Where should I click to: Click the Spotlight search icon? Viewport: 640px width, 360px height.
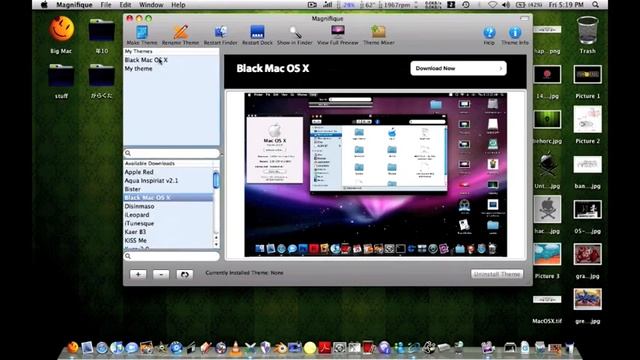click(596, 5)
